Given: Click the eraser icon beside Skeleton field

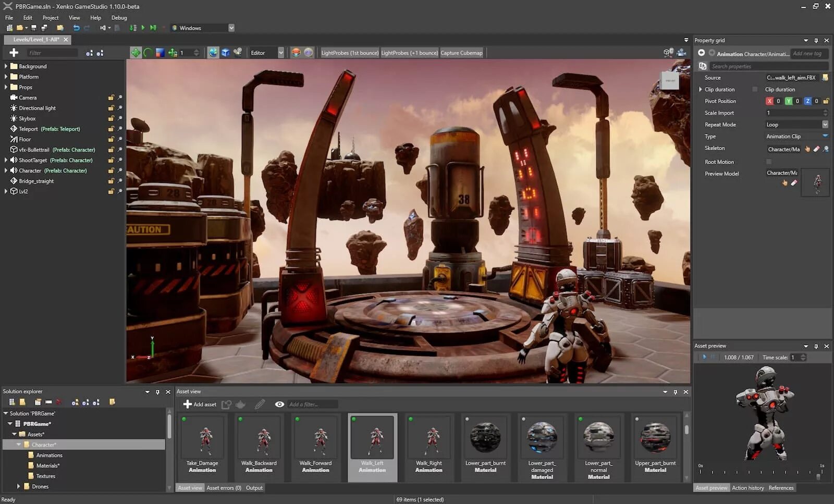Looking at the screenshot, I should (816, 149).
